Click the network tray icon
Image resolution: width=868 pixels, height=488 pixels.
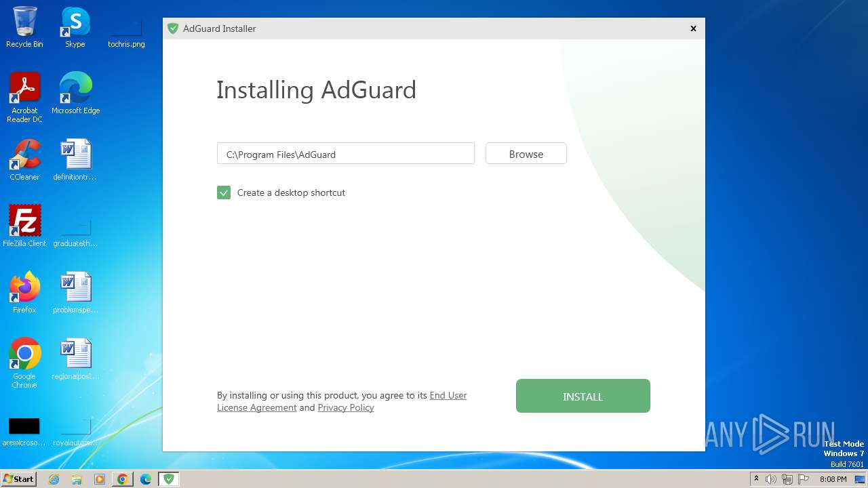pyautogui.click(x=787, y=479)
